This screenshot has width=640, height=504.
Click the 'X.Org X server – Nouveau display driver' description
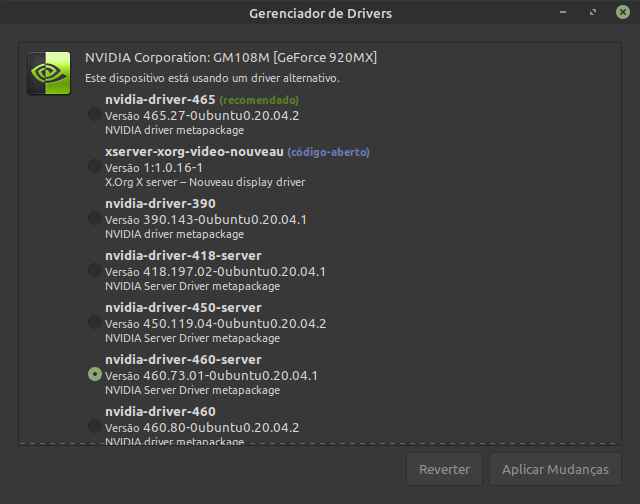coord(205,182)
